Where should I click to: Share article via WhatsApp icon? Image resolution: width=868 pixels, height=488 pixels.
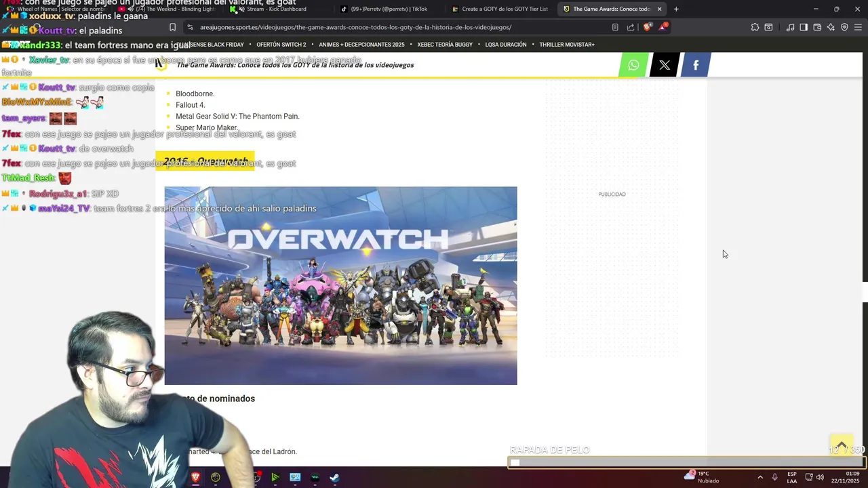(x=633, y=65)
